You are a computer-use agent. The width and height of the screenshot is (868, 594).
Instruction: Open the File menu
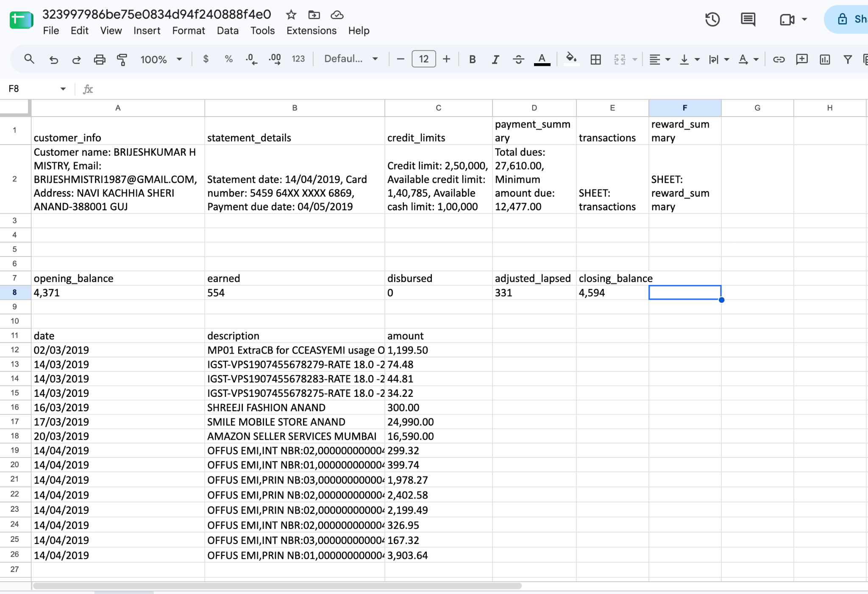[x=51, y=31]
